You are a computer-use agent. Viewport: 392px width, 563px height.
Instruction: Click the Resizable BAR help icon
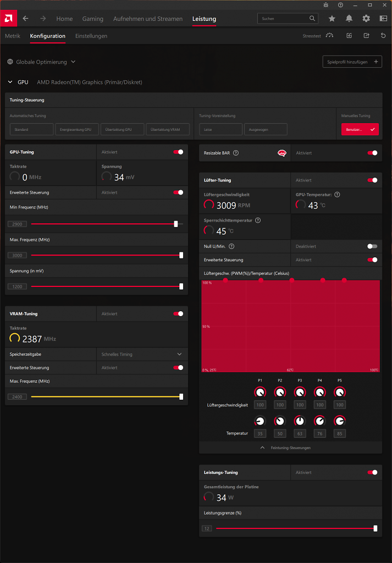pyautogui.click(x=236, y=153)
